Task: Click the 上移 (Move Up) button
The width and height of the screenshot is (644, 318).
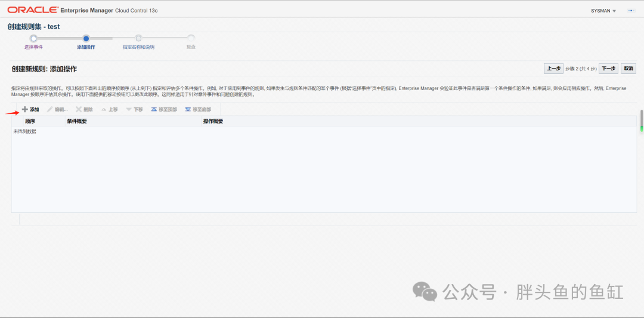Action: [x=109, y=110]
